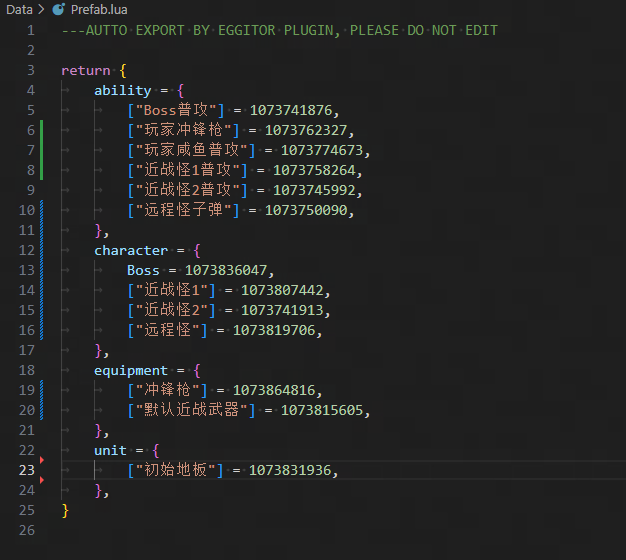Click the value 1073741876
This screenshot has width=626, height=560.
click(x=291, y=111)
